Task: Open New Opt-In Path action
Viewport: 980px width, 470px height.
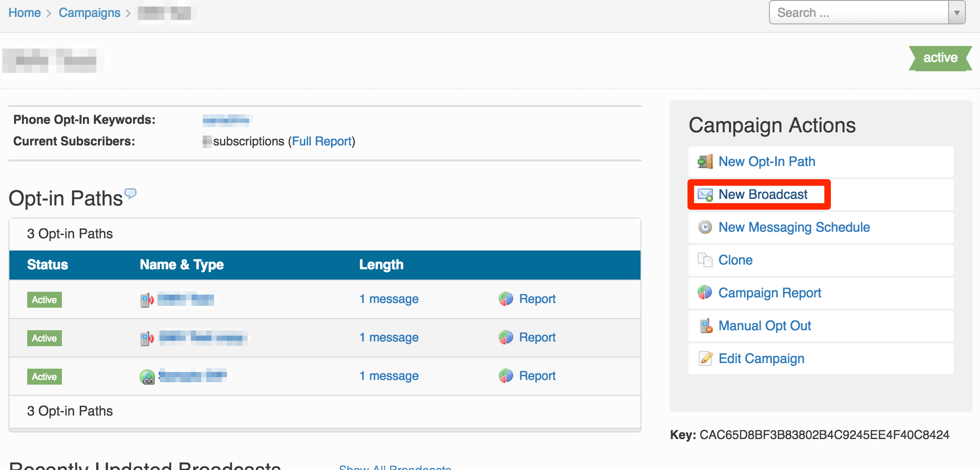Action: [767, 162]
